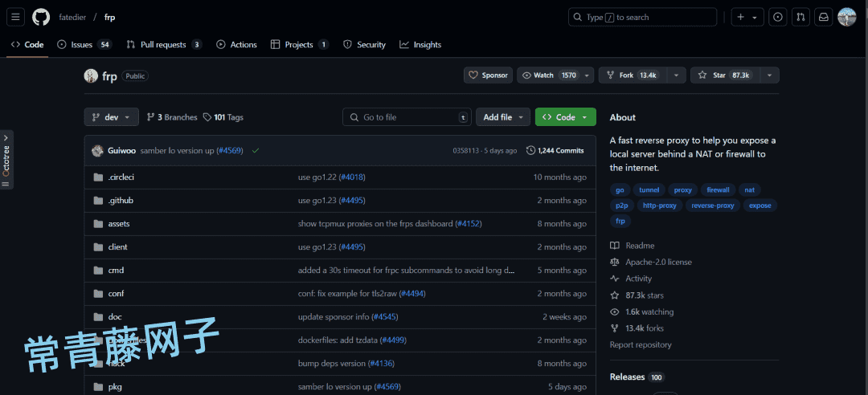Screen dimensions: 868x395
Task: Star the frp repository
Action: pyautogui.click(x=723, y=75)
